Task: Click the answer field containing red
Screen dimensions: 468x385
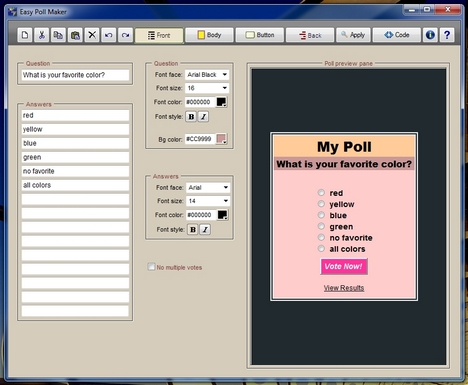Action: click(x=75, y=115)
